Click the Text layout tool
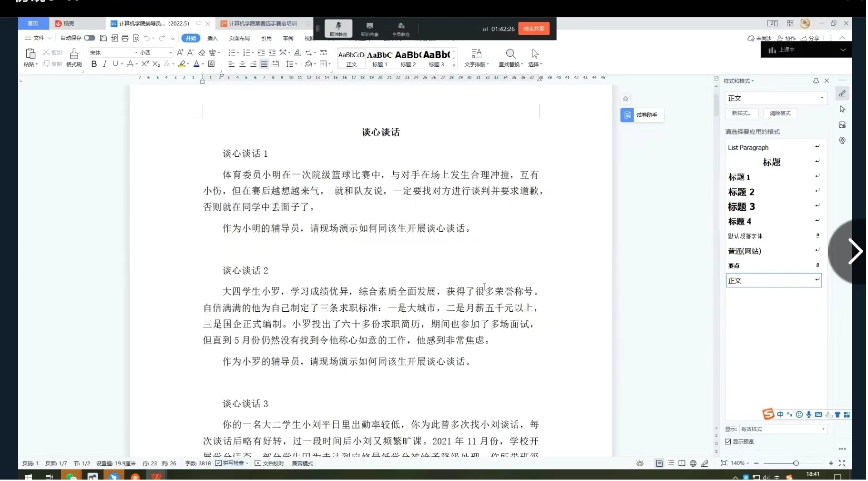Screen dimensions: 868x481 476,58
